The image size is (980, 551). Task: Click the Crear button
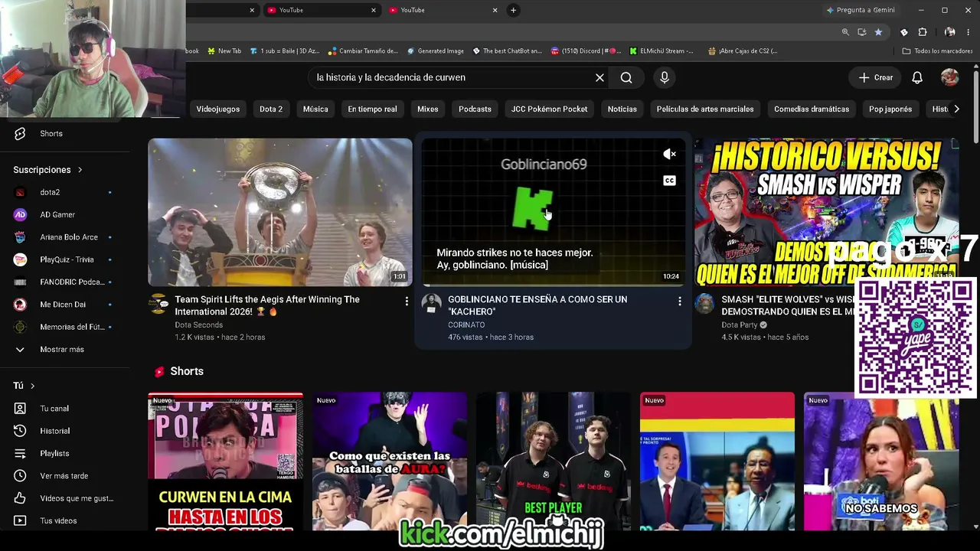(x=876, y=77)
